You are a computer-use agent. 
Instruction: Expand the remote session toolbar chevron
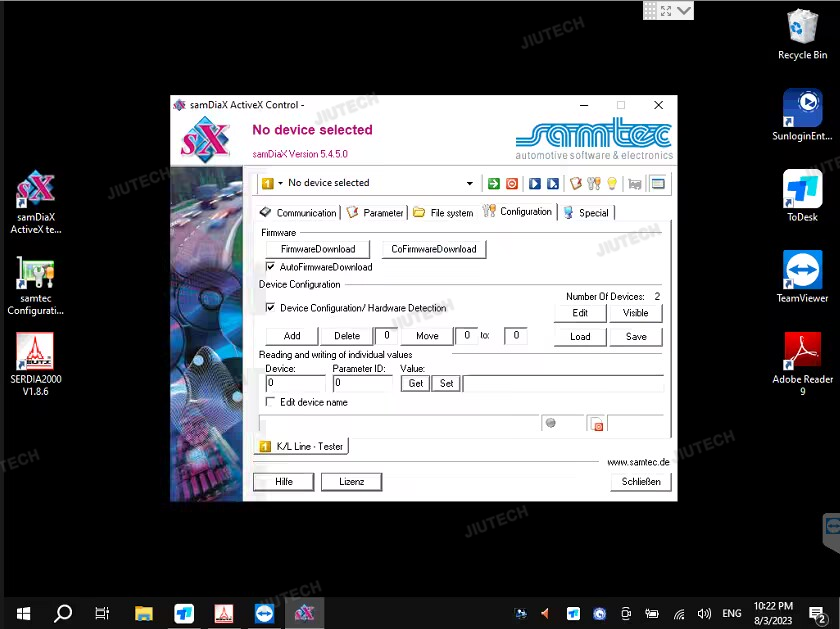tap(684, 10)
